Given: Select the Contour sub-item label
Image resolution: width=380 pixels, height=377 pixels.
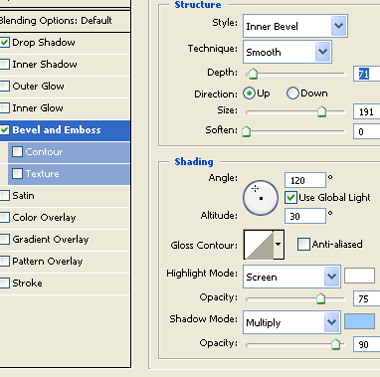Looking at the screenshot, I should coord(44,152).
